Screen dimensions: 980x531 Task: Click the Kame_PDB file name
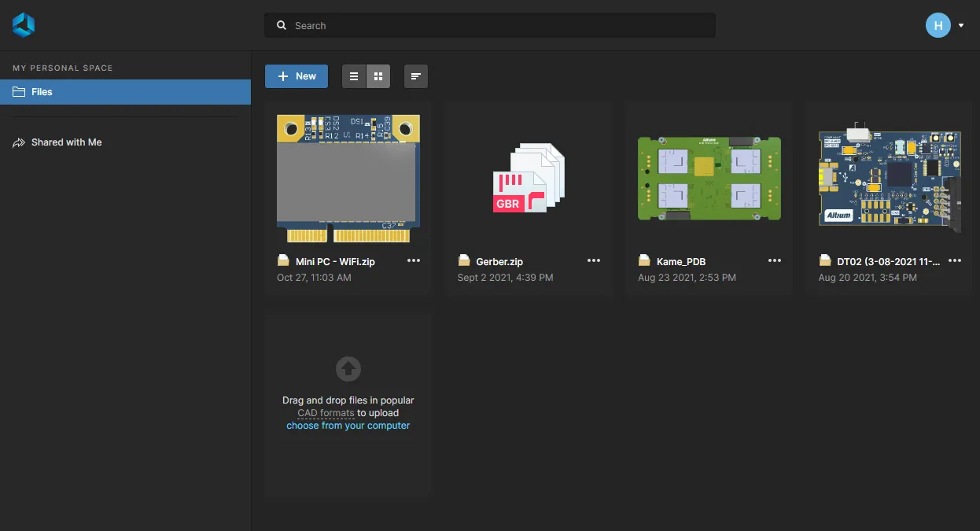pyautogui.click(x=681, y=262)
